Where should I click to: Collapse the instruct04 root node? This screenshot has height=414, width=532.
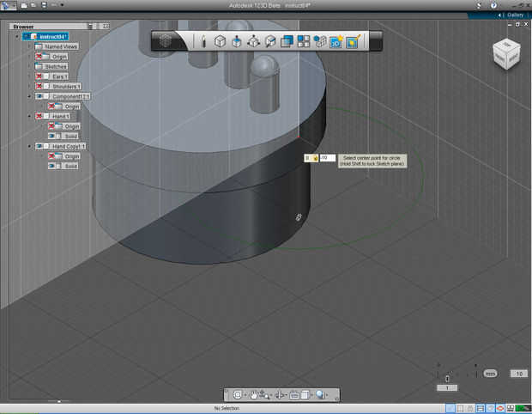click(16, 37)
